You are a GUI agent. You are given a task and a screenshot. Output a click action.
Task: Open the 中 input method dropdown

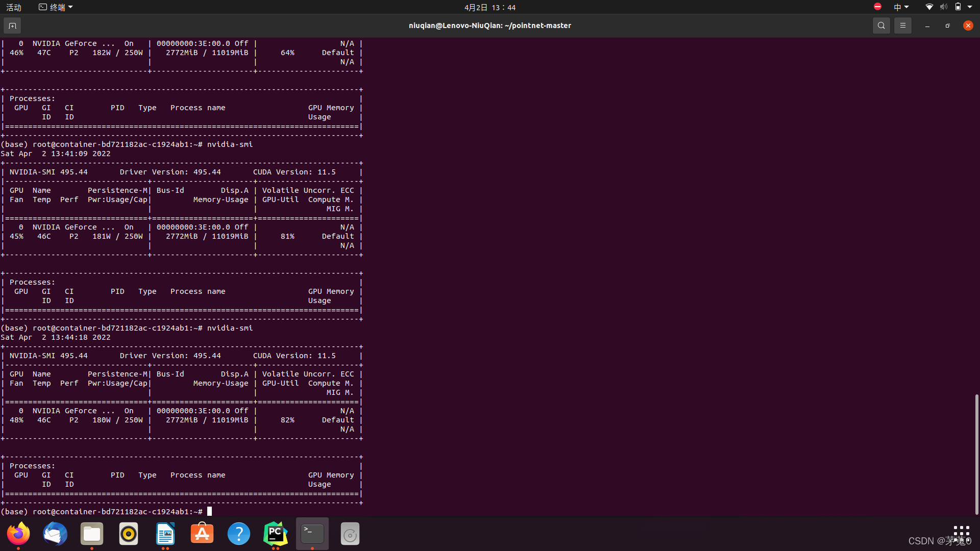(x=901, y=7)
